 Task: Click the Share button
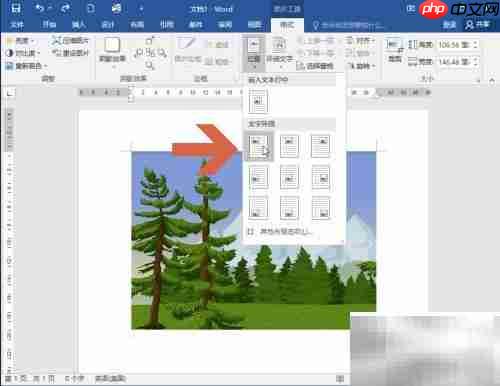[478, 24]
